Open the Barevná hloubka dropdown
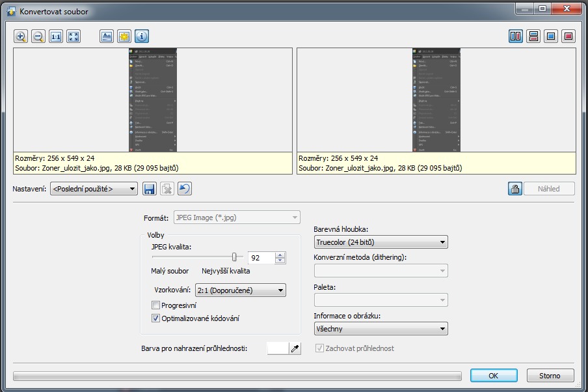Image resolution: width=588 pixels, height=392 pixels. (381, 242)
